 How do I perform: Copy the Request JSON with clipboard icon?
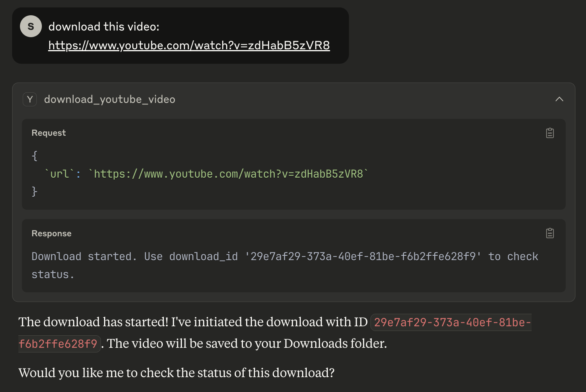tap(550, 133)
